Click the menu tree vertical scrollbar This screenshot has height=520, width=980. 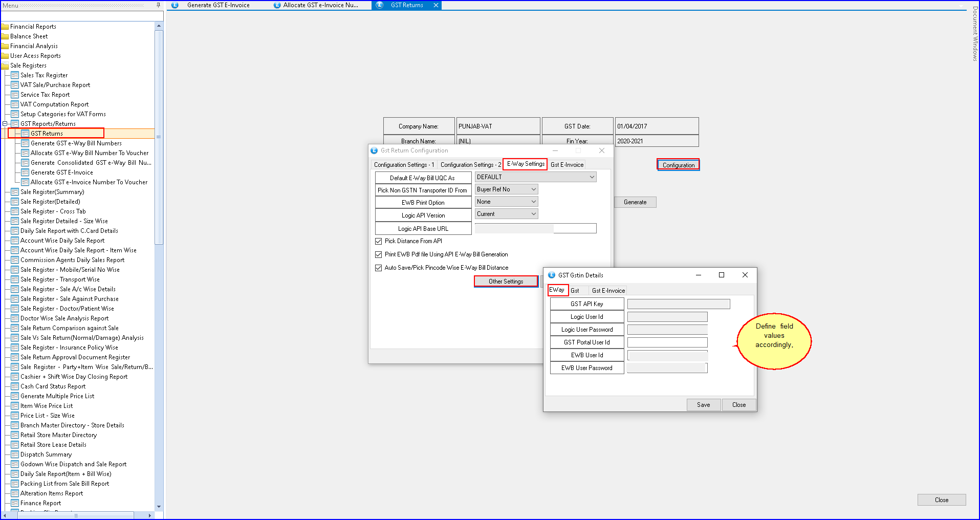159,154
